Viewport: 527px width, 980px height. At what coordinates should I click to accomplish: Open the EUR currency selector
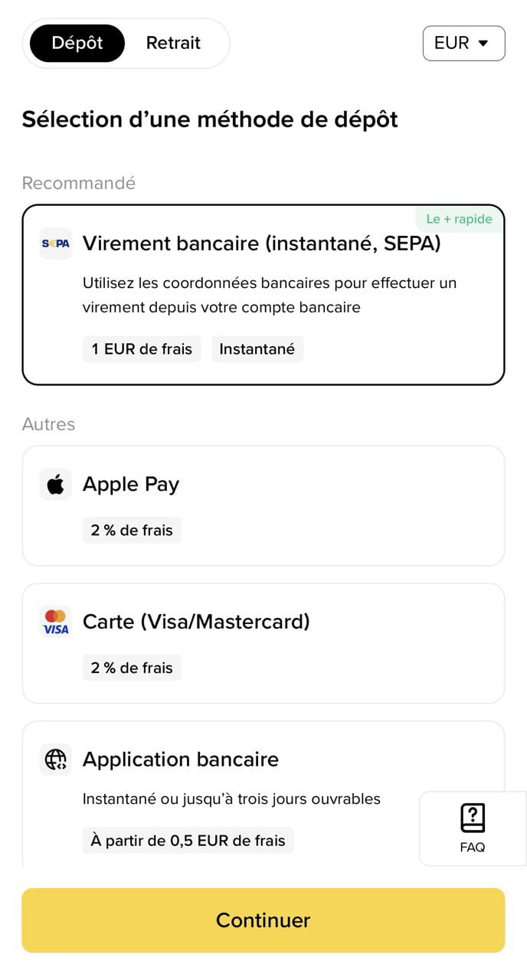[463, 43]
